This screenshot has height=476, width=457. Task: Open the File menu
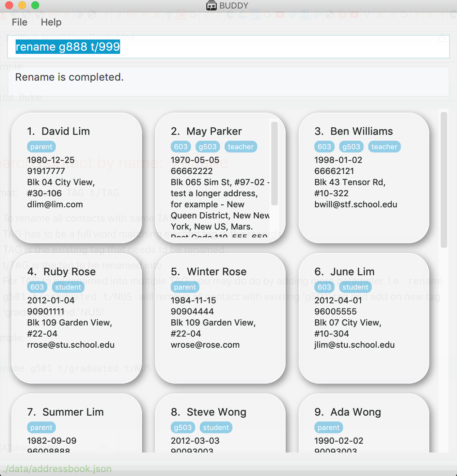[19, 22]
